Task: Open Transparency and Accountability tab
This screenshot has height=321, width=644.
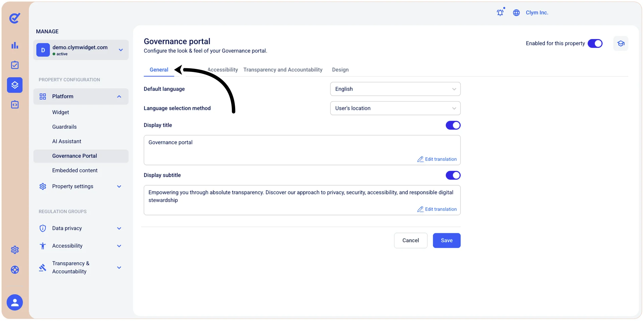Action: 283,70
